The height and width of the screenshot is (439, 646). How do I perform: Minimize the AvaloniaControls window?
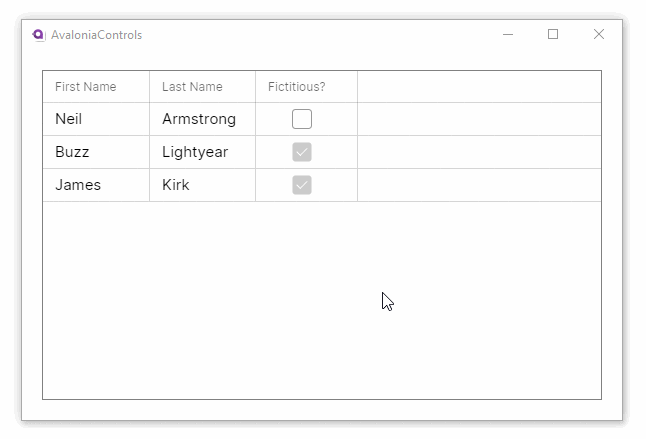pyautogui.click(x=508, y=34)
